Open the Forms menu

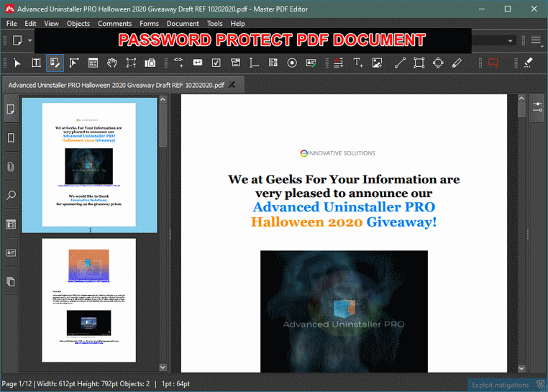tap(149, 24)
